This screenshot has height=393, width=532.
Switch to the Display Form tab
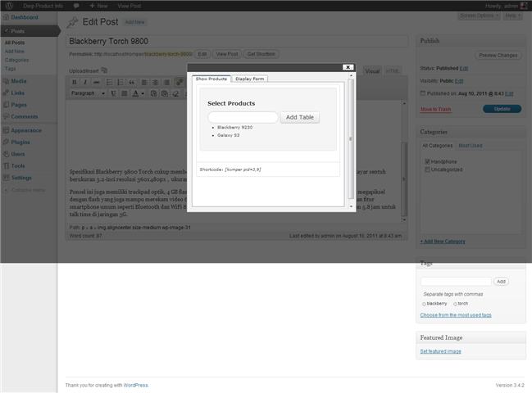coord(250,79)
